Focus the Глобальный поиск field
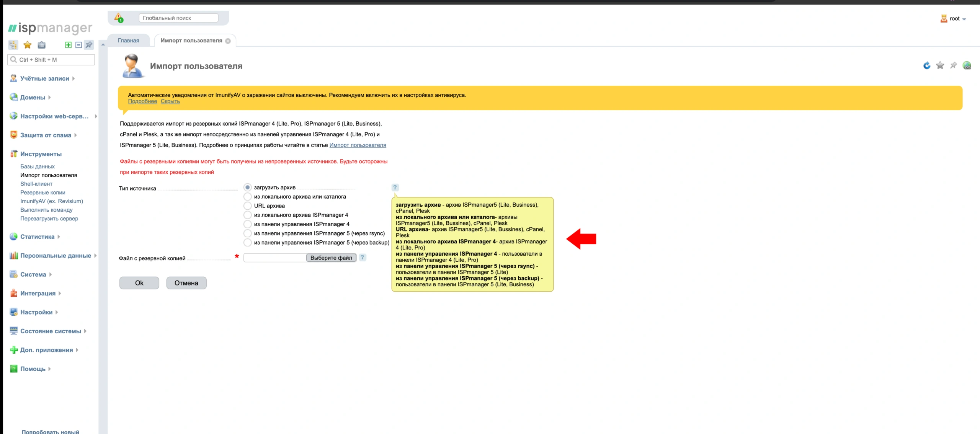The width and height of the screenshot is (980, 434). pos(178,18)
